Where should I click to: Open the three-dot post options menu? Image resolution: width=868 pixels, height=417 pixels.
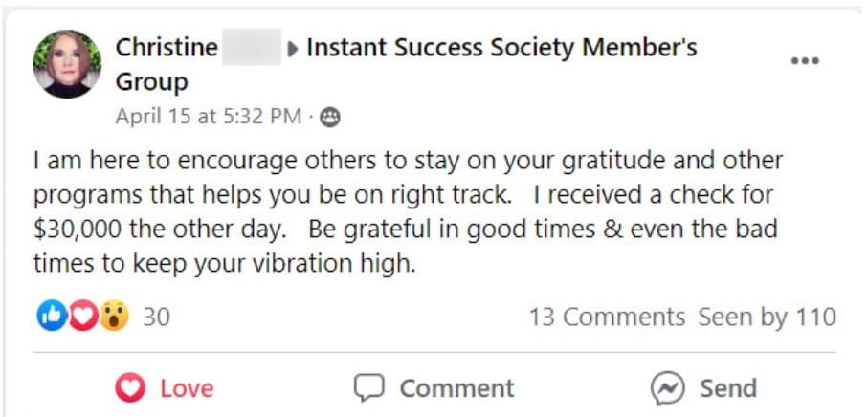(x=804, y=61)
